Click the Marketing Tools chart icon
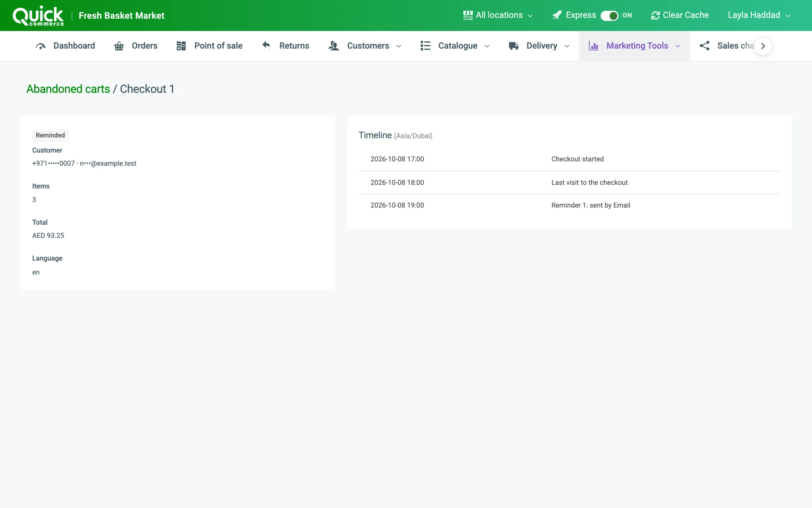 coord(593,46)
